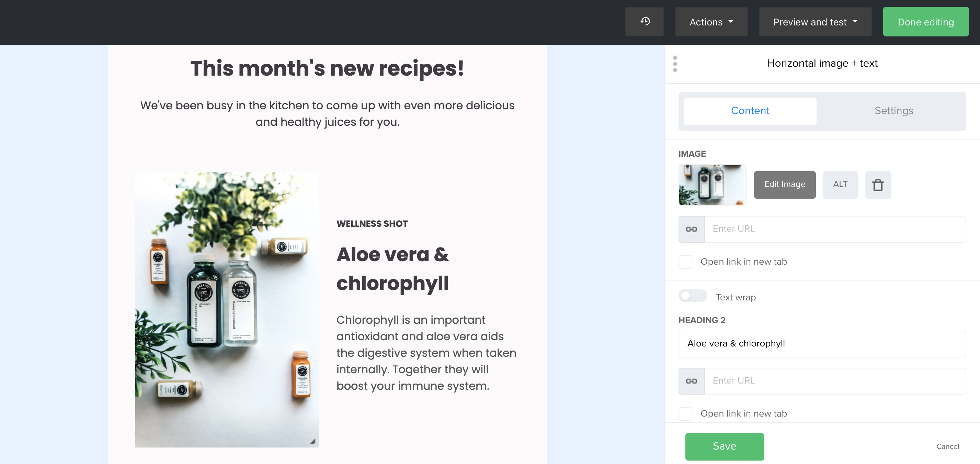The image size is (980, 464).
Task: Click the Cancel link
Action: point(947,446)
